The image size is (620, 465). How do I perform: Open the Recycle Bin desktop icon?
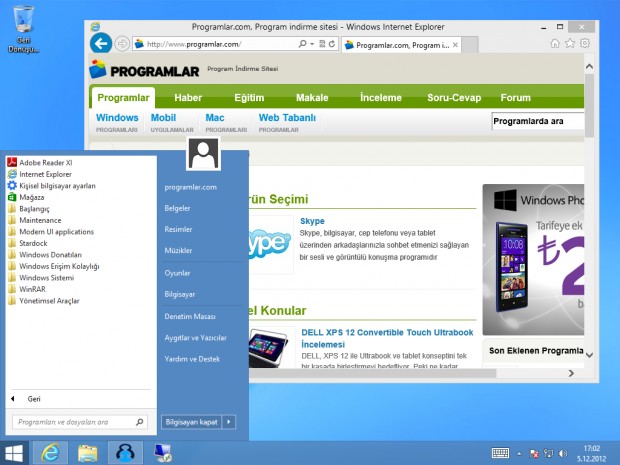coord(23,29)
